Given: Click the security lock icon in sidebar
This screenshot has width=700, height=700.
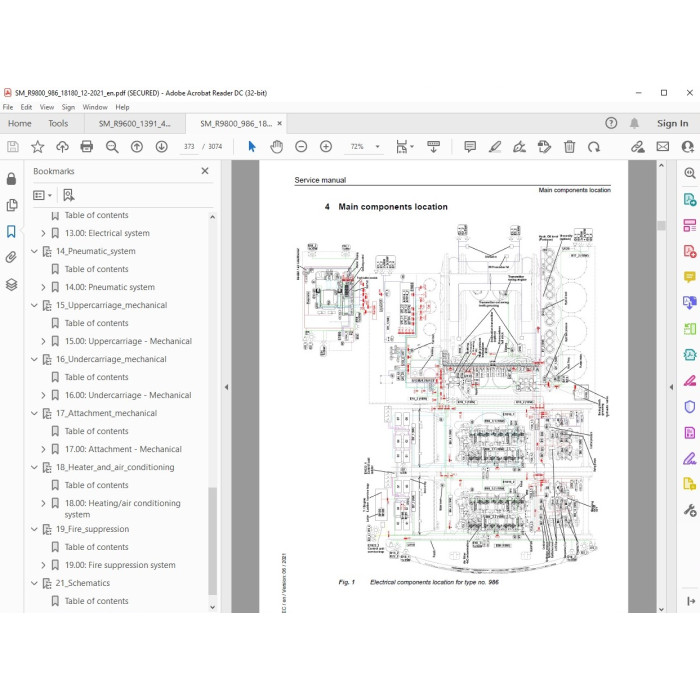Looking at the screenshot, I should [12, 179].
